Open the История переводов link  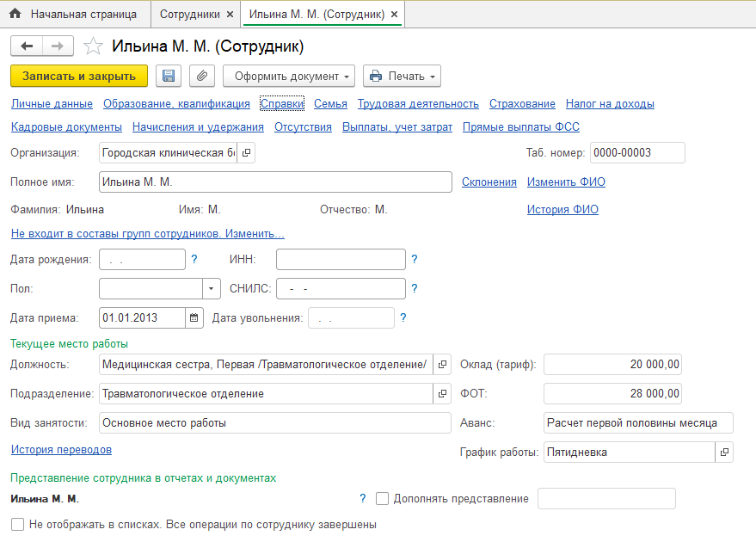tap(61, 450)
